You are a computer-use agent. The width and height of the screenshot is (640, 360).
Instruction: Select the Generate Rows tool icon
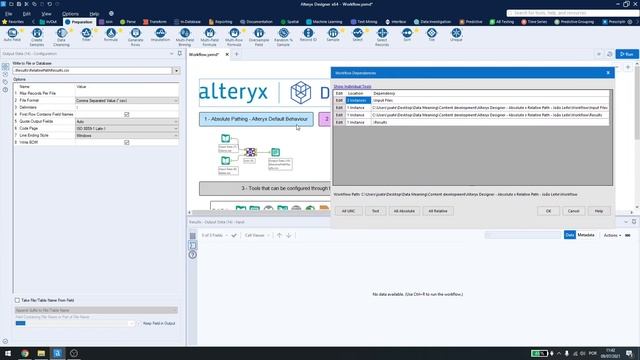coord(136,33)
